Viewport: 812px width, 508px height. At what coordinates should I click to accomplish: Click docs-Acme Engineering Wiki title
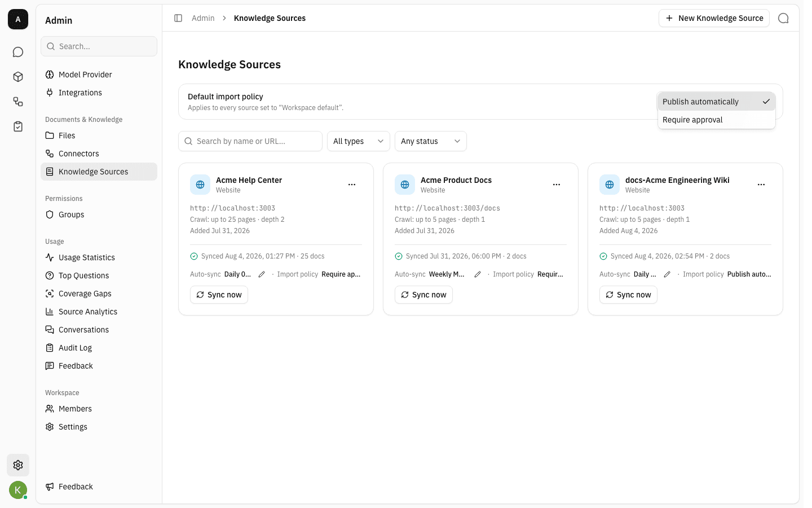pos(677,180)
